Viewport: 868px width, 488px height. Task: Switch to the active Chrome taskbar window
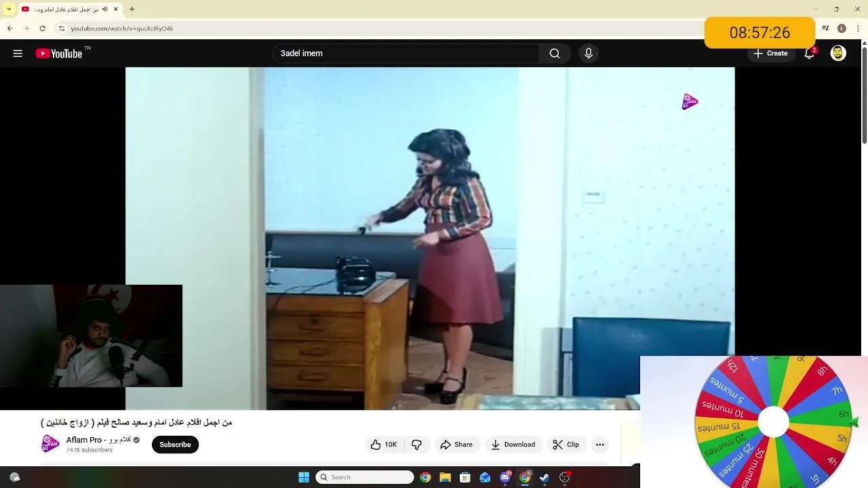(525, 477)
